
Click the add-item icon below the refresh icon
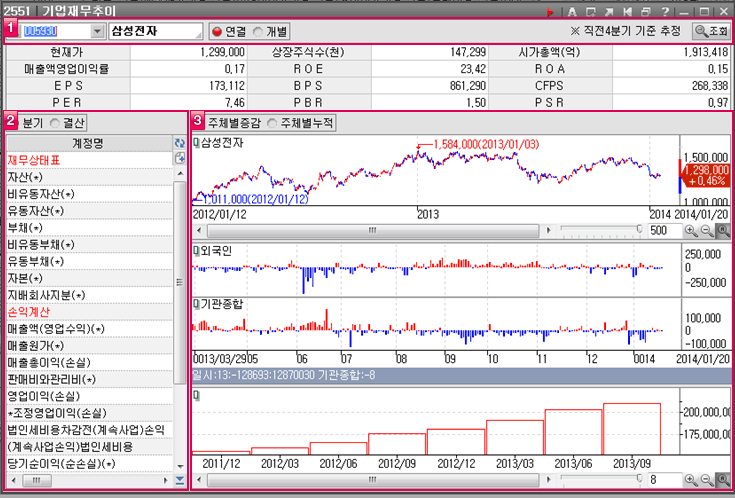click(x=180, y=158)
